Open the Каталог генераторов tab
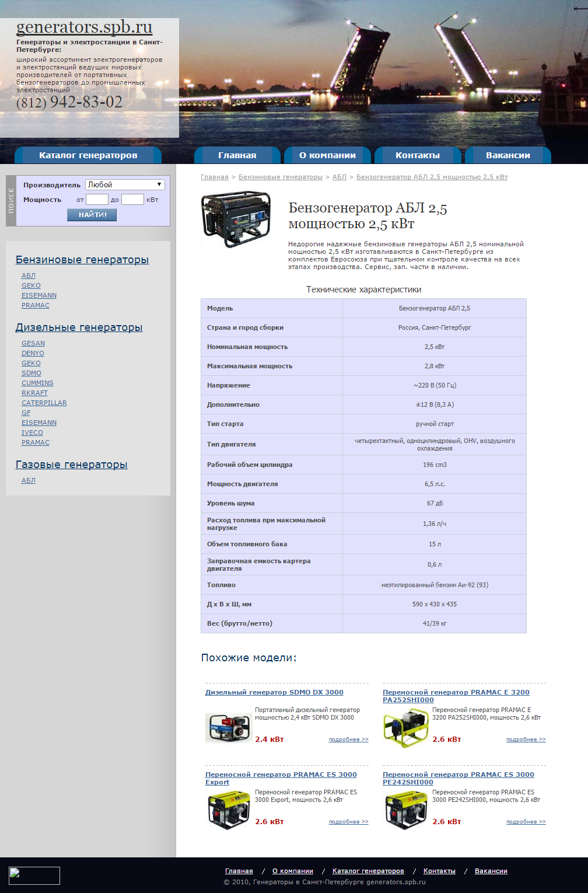The width and height of the screenshot is (588, 893). (x=88, y=155)
